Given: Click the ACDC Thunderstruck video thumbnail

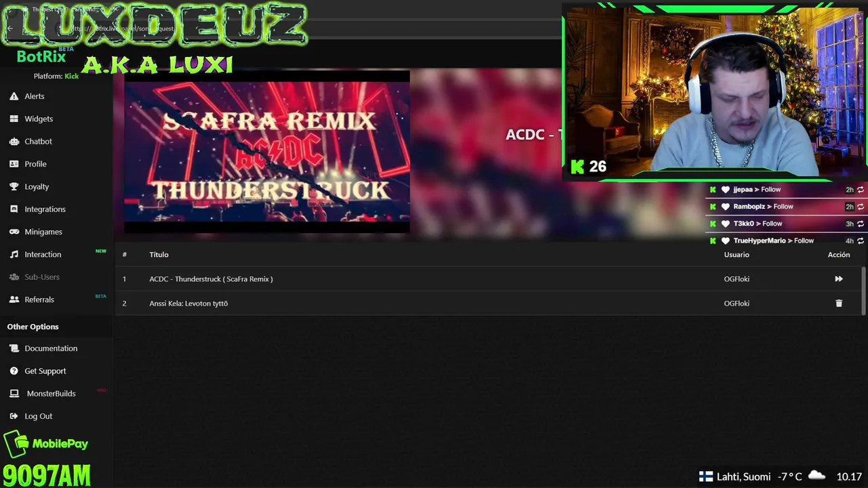Looking at the screenshot, I should point(267,152).
